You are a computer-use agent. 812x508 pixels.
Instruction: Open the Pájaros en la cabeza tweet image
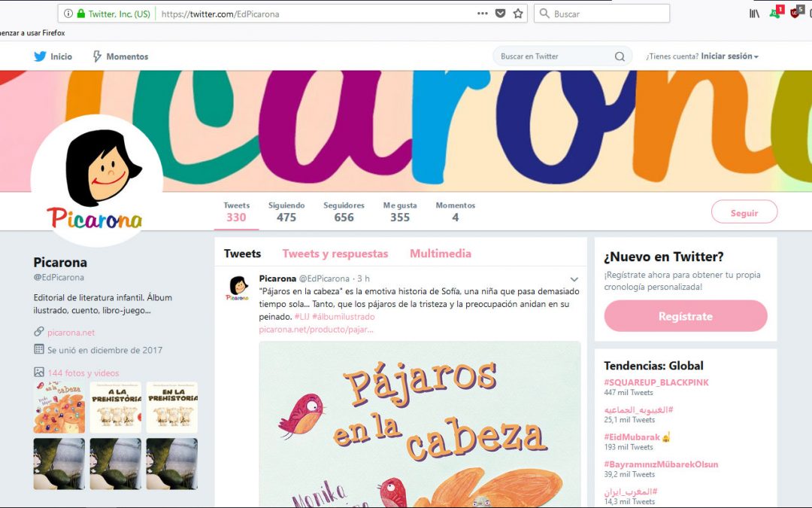coord(420,424)
